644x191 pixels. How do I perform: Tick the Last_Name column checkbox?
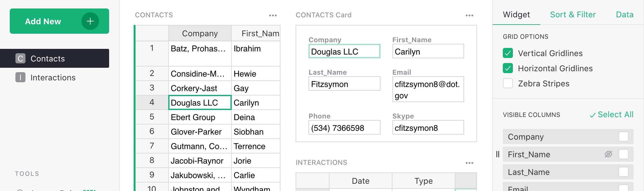click(623, 172)
